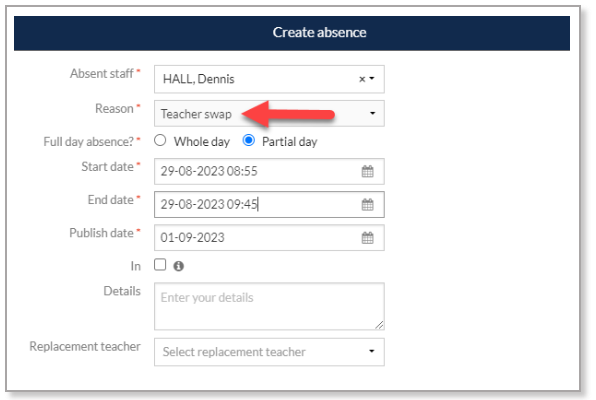Image resolution: width=596 pixels, height=400 pixels.
Task: Select the Partial day radio button
Action: [249, 140]
